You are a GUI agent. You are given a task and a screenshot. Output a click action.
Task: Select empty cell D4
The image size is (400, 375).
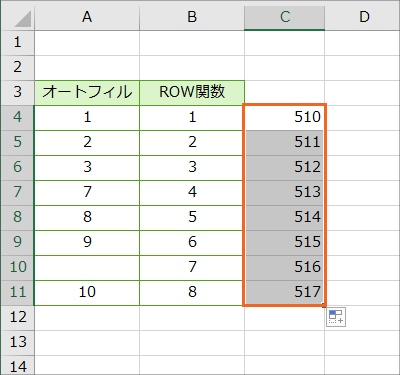pyautogui.click(x=363, y=118)
